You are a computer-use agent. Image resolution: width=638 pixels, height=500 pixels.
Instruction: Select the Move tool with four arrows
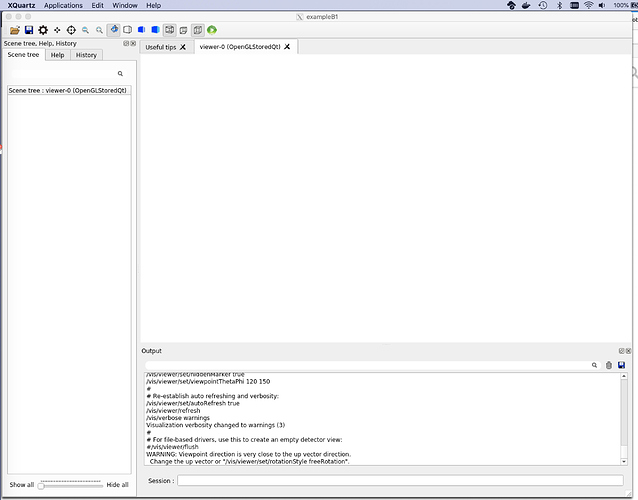[57, 30]
